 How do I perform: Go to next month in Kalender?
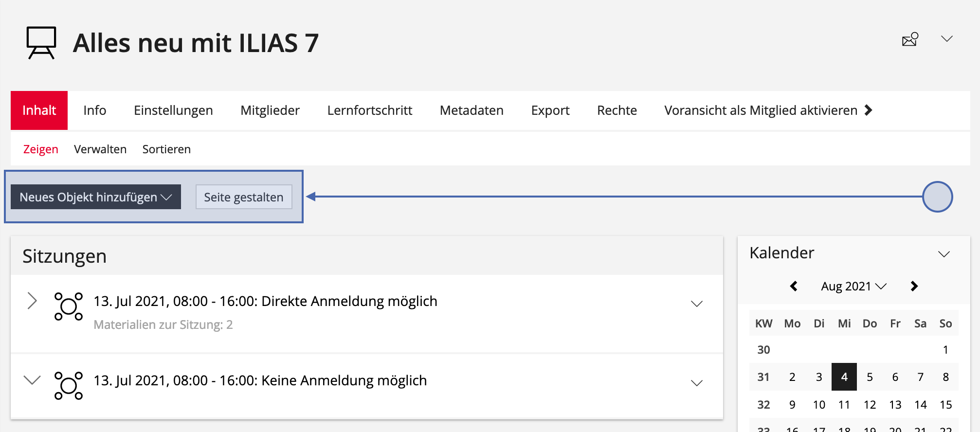[914, 286]
